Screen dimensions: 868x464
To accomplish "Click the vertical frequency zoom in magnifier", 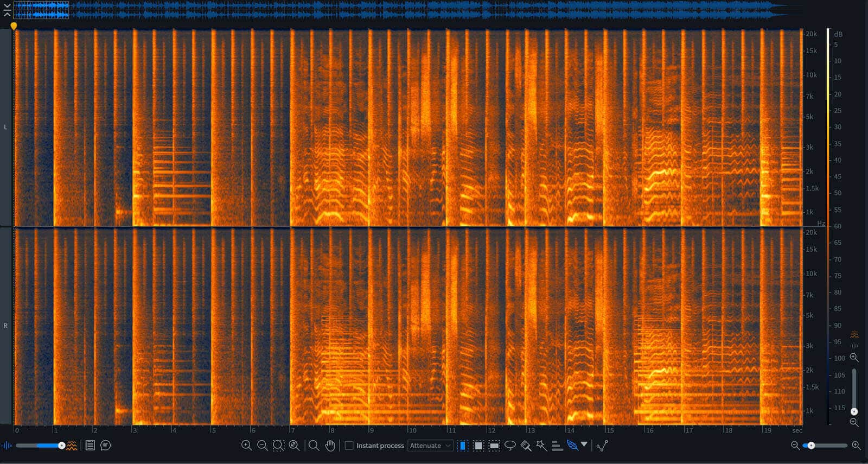I will pos(854,358).
